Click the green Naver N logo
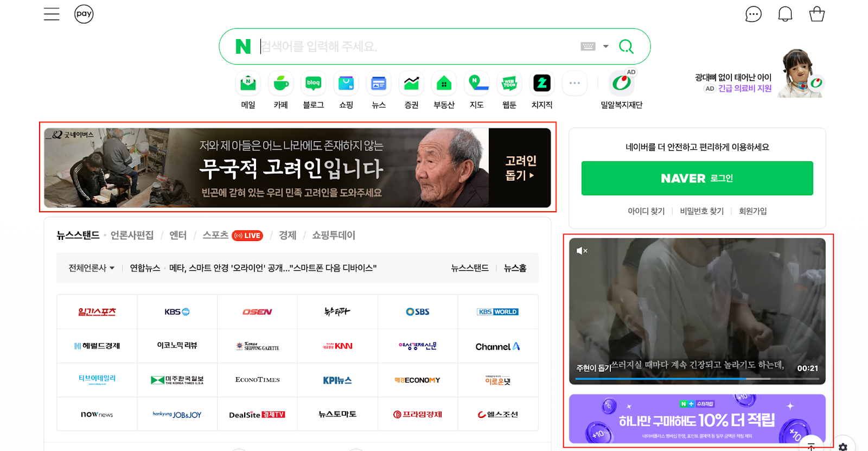The height and width of the screenshot is (451, 868). point(243,47)
